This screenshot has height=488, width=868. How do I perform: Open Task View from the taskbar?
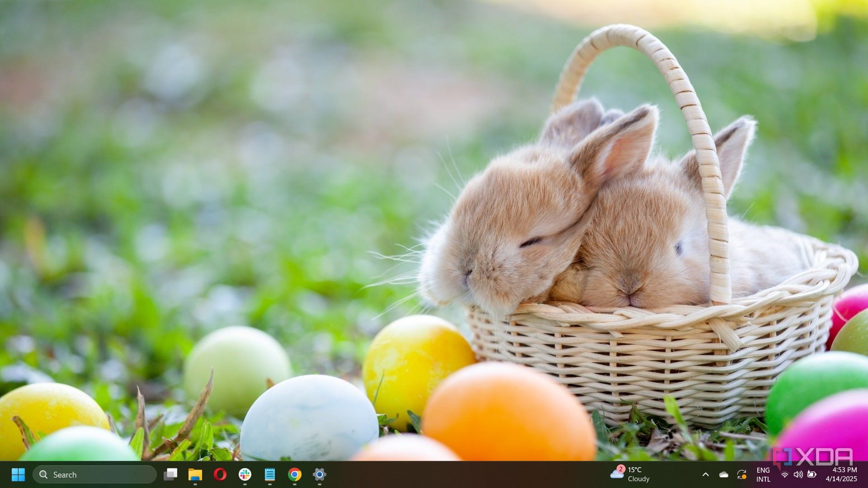[170, 474]
